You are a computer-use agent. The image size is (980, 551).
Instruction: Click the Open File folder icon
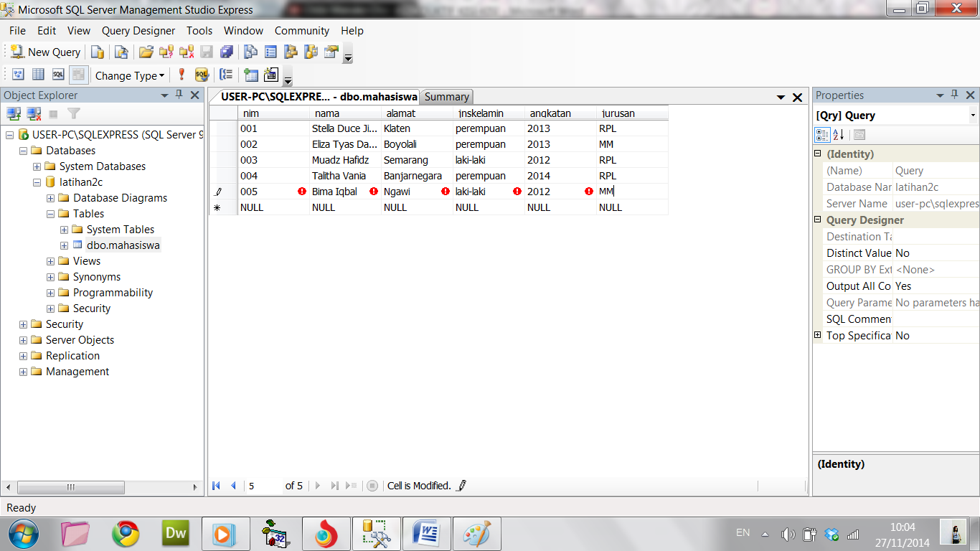pos(146,52)
